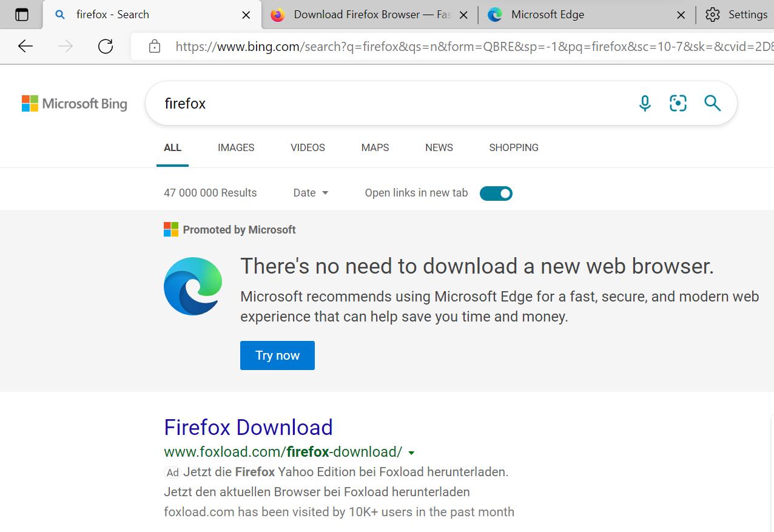Screen dimensions: 774x532
Task: Click the forward navigation arrow
Action: coord(64,46)
